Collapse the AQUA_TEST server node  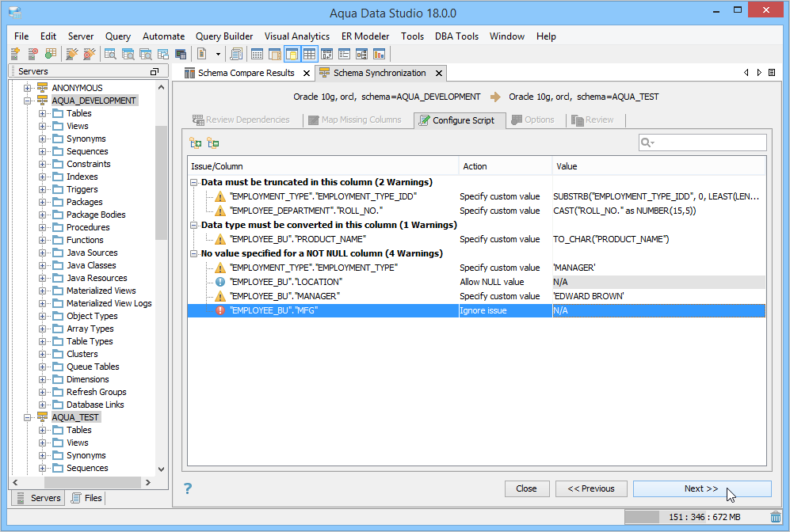click(x=28, y=417)
